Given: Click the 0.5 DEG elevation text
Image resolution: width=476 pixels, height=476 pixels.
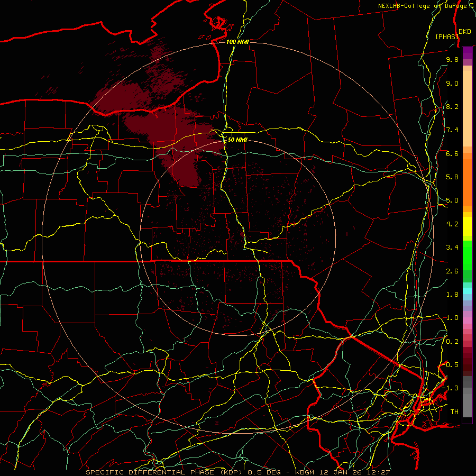Looking at the screenshot, I should pyautogui.click(x=266, y=472).
